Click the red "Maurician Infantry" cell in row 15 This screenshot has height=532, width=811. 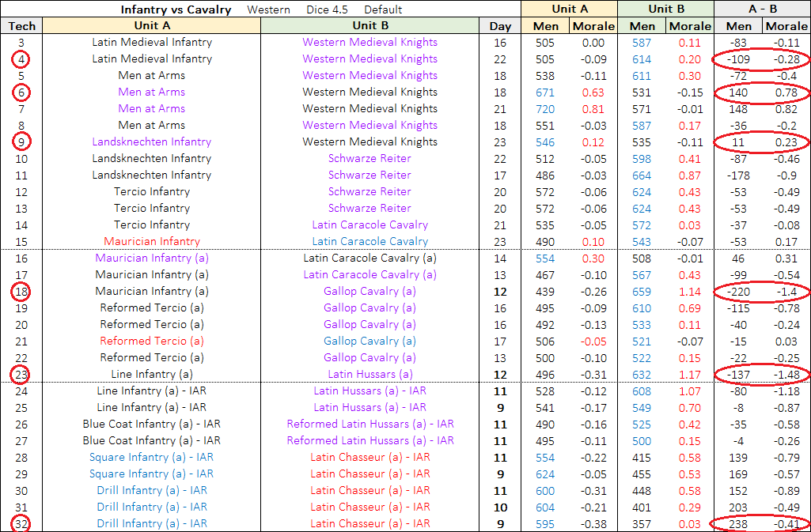(152, 242)
